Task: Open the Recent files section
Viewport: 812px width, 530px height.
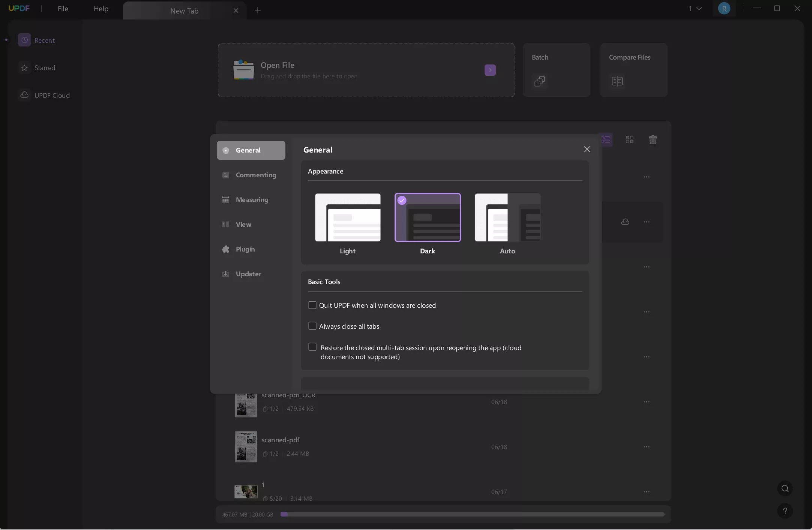Action: [36, 40]
